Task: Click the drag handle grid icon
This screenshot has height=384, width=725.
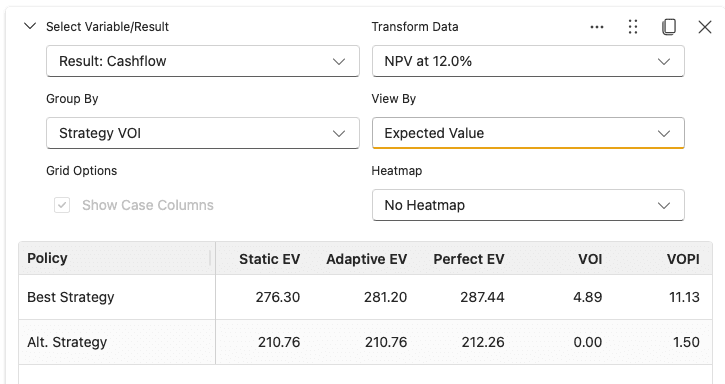Action: pyautogui.click(x=633, y=27)
